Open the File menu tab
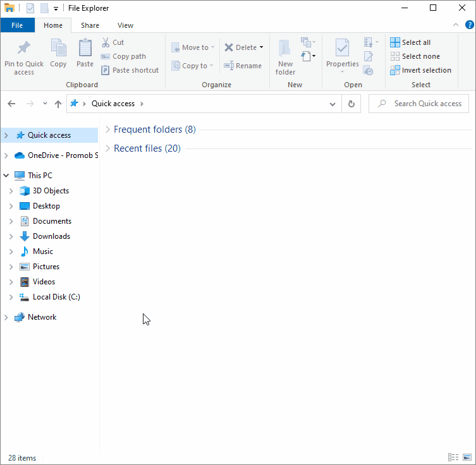Viewport: 476px width, 465px height. click(17, 25)
